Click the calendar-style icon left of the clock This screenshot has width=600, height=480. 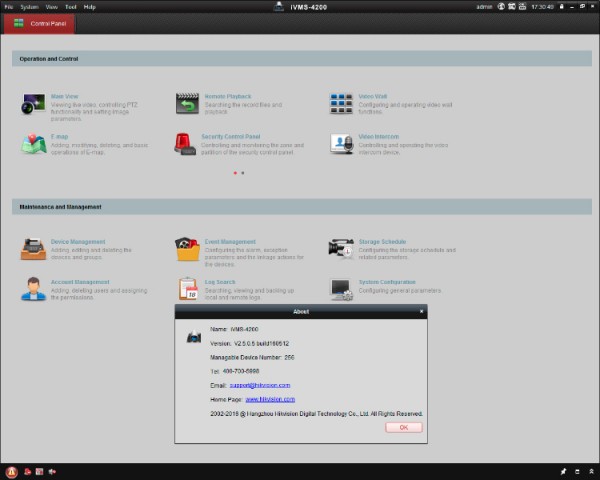point(522,7)
